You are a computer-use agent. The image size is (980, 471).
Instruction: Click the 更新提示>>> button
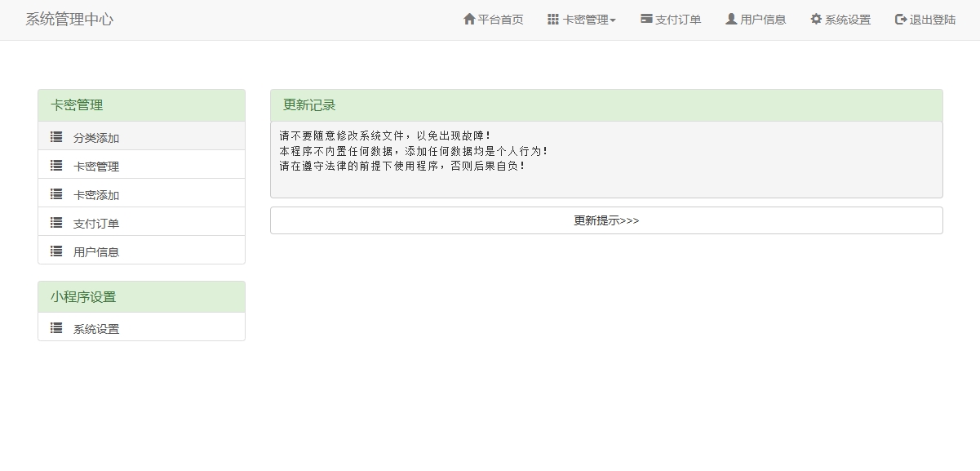pos(606,220)
